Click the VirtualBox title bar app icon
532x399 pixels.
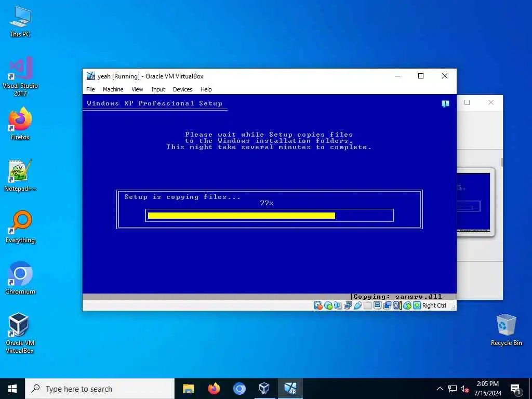pos(91,76)
